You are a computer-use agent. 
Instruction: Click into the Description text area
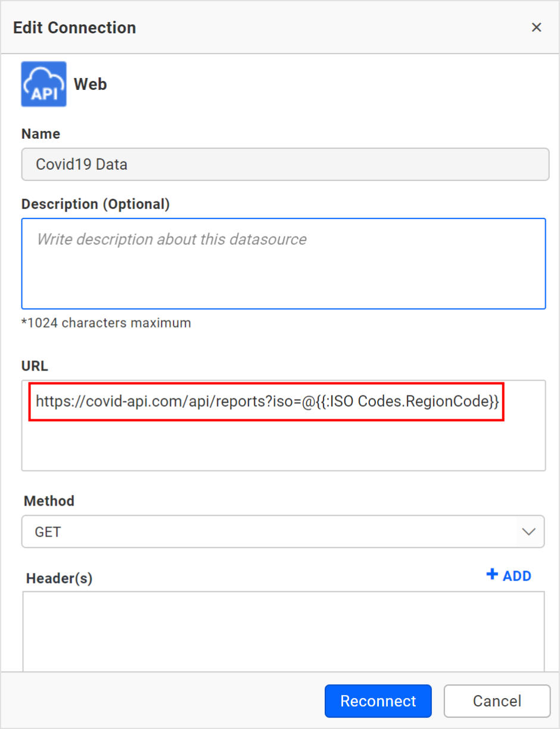pyautogui.click(x=284, y=263)
